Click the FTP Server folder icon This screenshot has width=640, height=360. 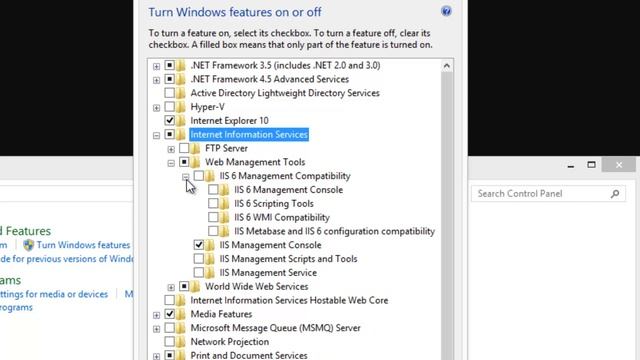(196, 149)
